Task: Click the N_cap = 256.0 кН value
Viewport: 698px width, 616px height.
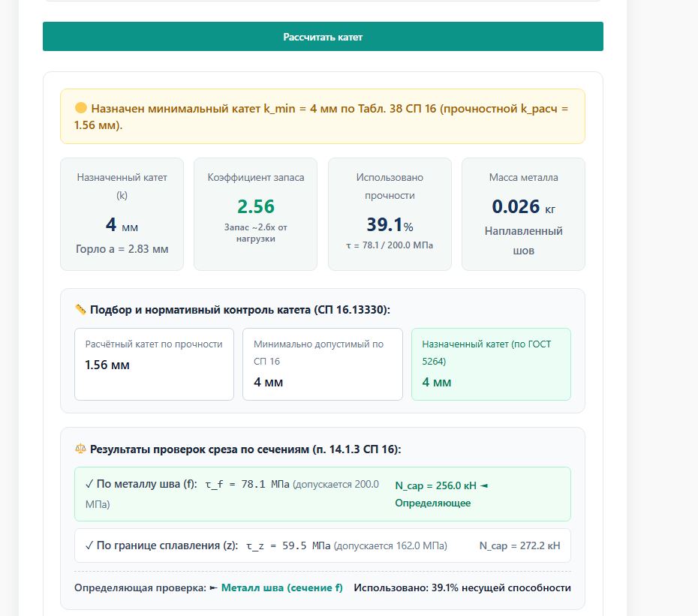Action: [x=435, y=485]
